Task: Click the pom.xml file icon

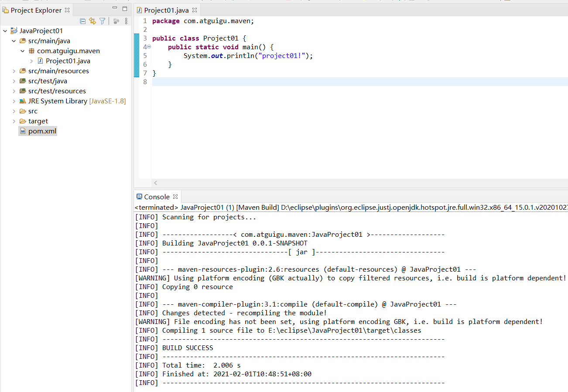Action: 23,131
